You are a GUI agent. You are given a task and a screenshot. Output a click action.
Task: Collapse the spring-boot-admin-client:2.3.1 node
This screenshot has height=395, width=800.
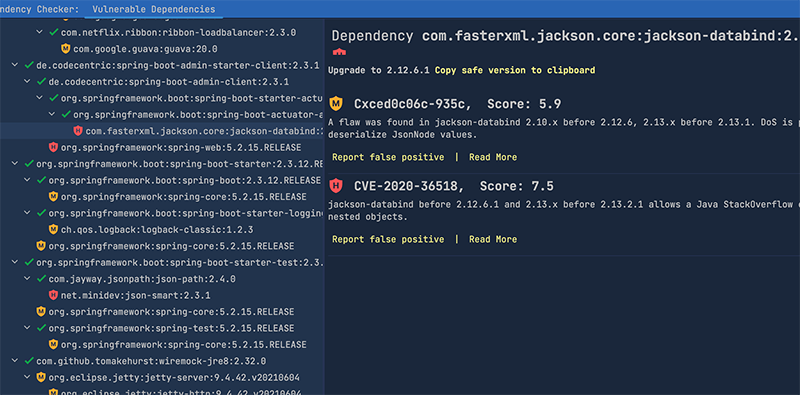[x=27, y=82]
